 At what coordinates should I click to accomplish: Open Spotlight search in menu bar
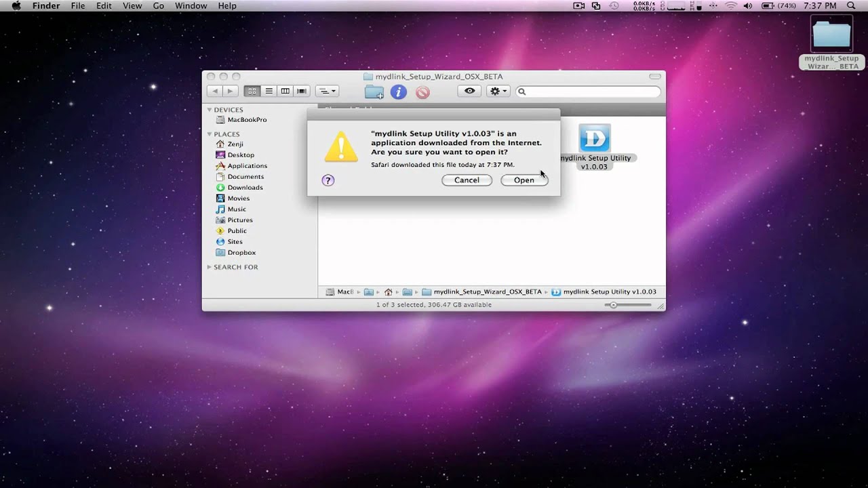(852, 6)
